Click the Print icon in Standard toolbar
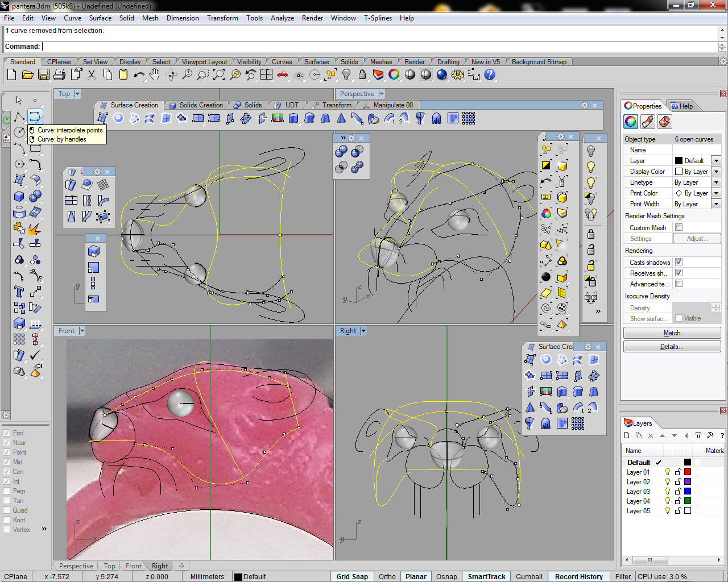 coord(59,74)
